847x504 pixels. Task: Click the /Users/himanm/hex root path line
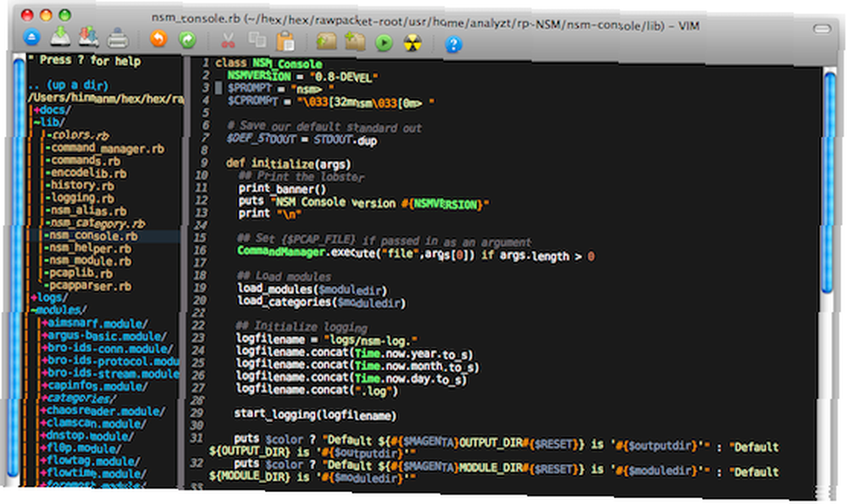[x=106, y=98]
